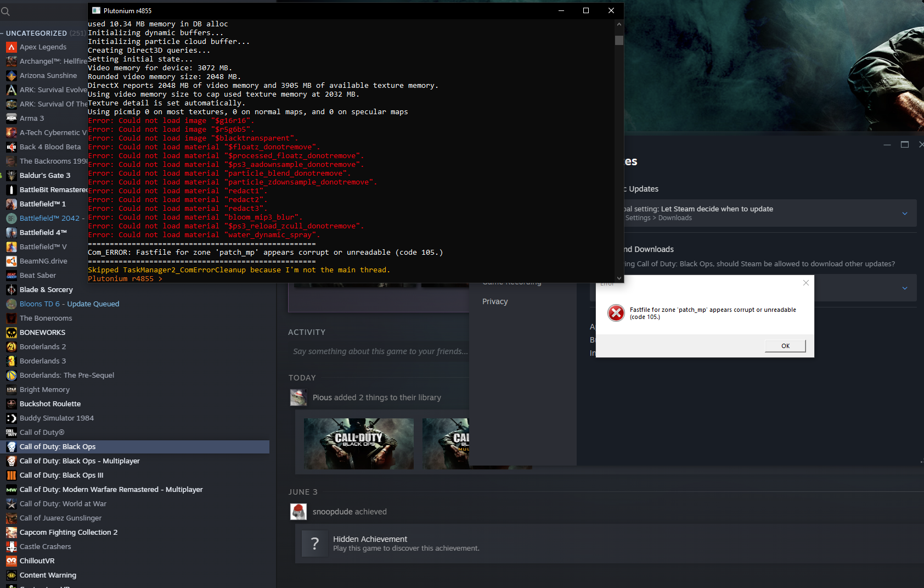Click the Bloons TD 6 icon

(12, 304)
